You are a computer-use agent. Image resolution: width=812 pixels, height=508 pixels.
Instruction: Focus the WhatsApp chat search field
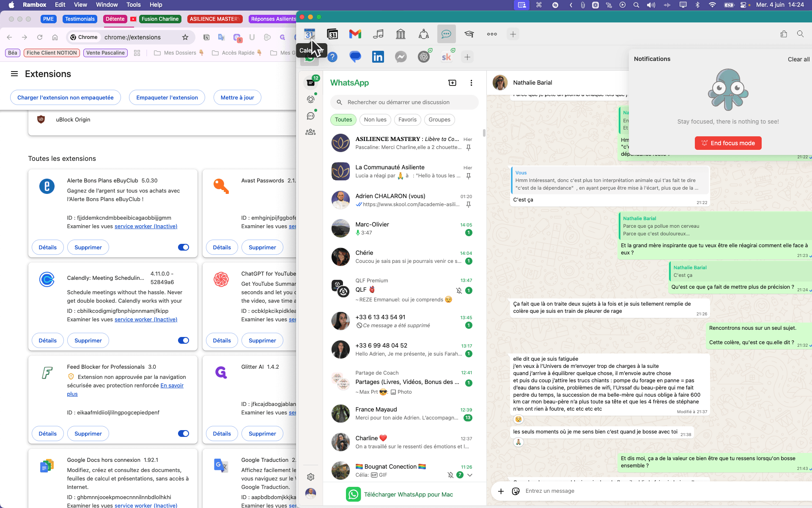[404, 102]
